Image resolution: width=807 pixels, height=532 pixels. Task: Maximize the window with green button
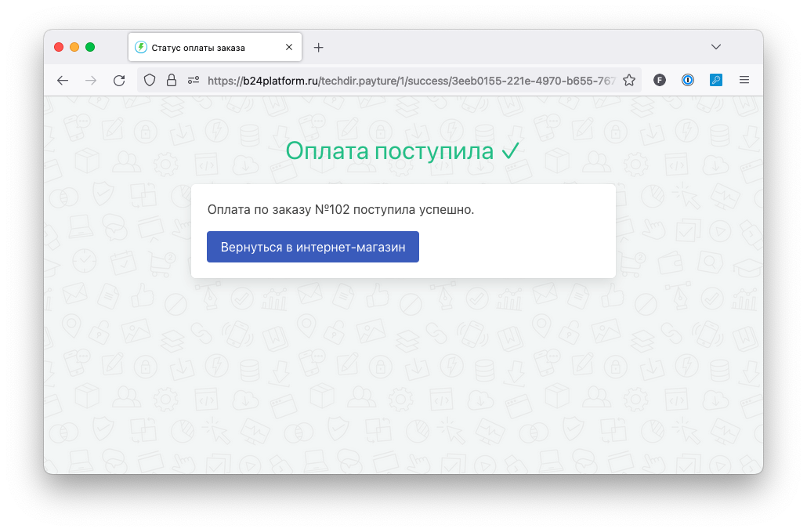(x=90, y=47)
